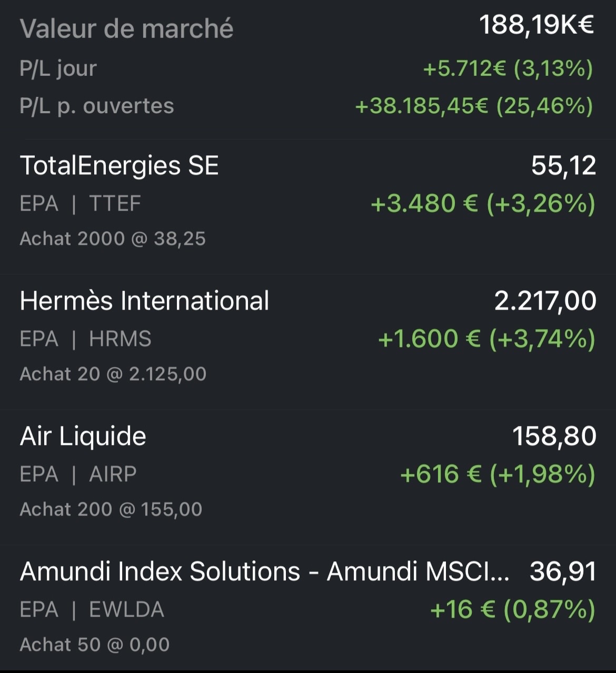
Task: Tap the Air Liquide price 158,80
Action: coord(554,436)
